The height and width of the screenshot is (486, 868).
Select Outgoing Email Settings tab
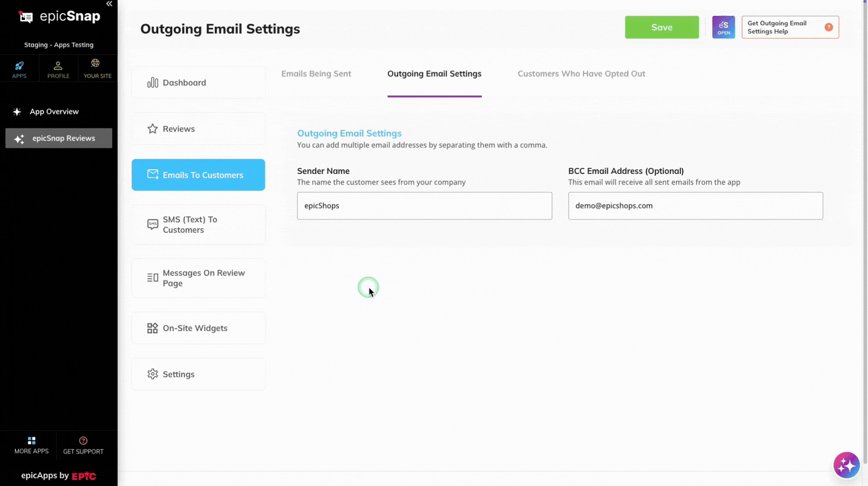point(434,74)
